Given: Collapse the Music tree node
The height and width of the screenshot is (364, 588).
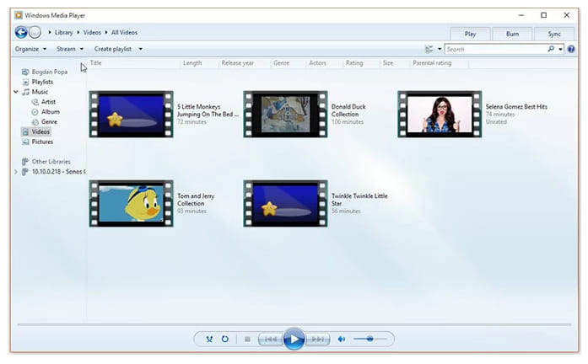Looking at the screenshot, I should (x=16, y=92).
